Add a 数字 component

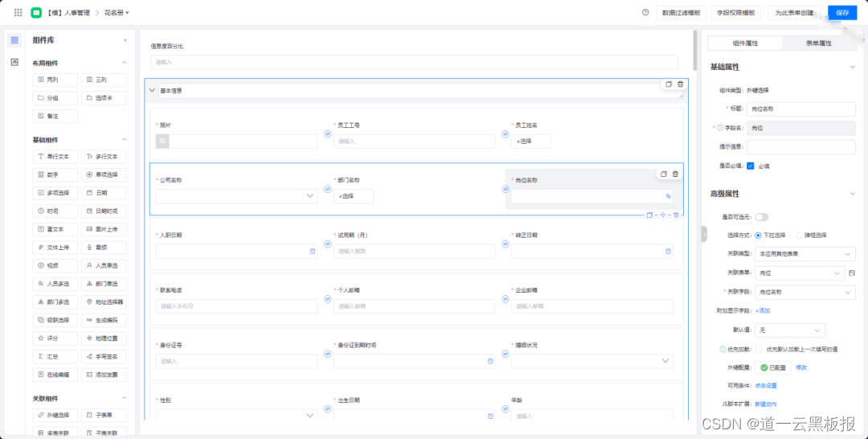55,175
